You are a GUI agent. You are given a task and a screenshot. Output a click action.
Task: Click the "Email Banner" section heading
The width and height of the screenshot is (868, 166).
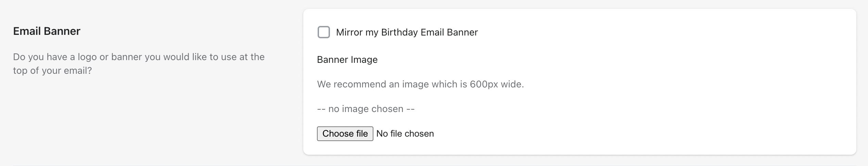pyautogui.click(x=47, y=31)
